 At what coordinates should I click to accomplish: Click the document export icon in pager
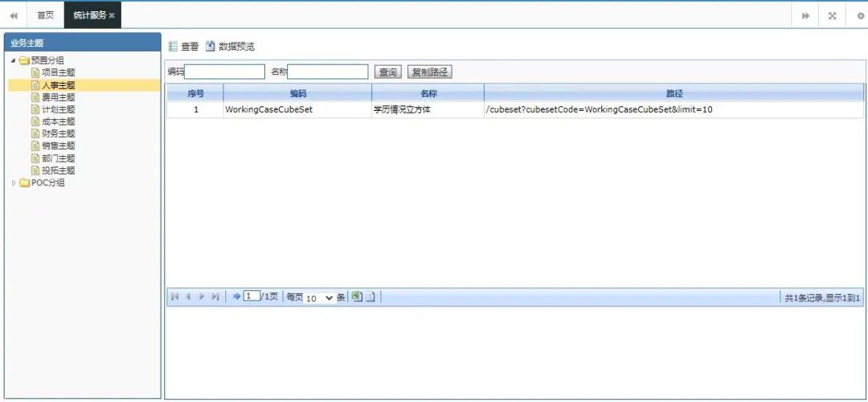371,297
